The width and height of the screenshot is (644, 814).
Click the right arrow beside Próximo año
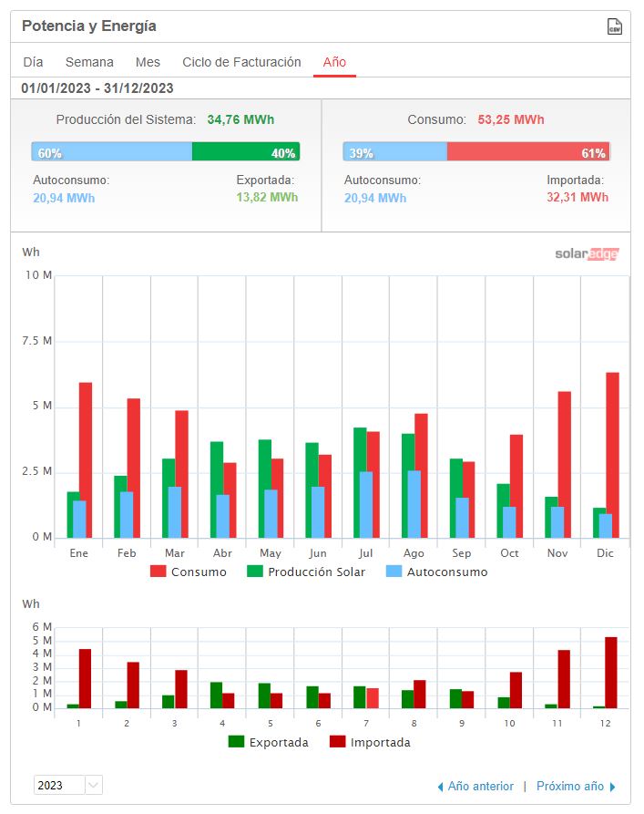[x=613, y=787]
